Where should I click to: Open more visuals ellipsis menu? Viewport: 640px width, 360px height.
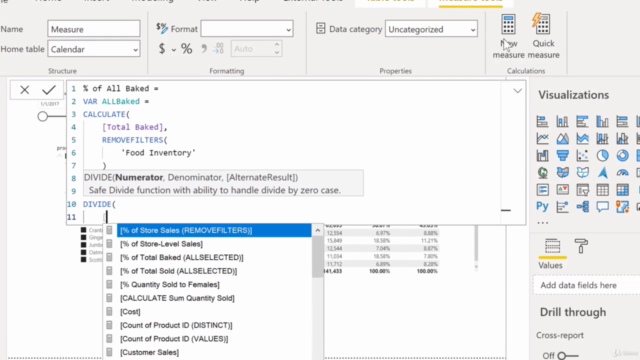click(542, 223)
